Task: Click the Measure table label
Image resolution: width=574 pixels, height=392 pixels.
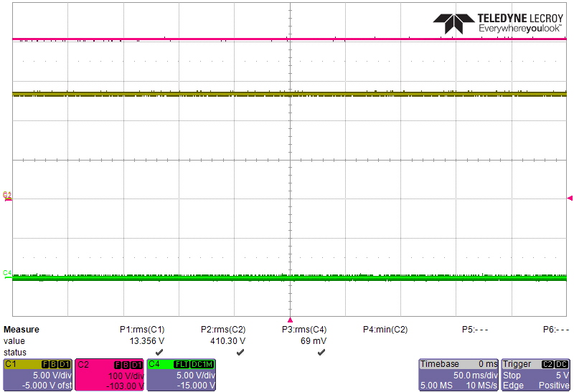Action: [22, 330]
